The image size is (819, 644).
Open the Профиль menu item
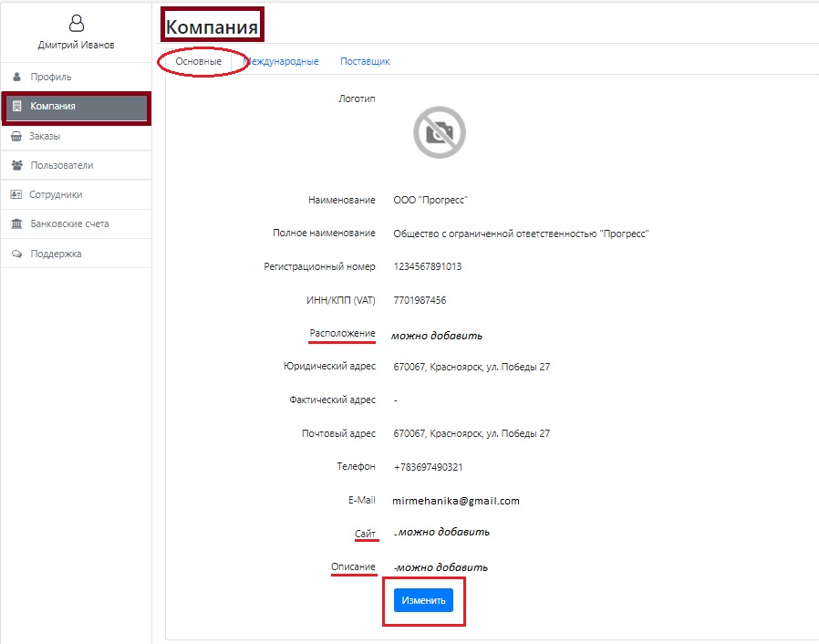click(x=77, y=77)
